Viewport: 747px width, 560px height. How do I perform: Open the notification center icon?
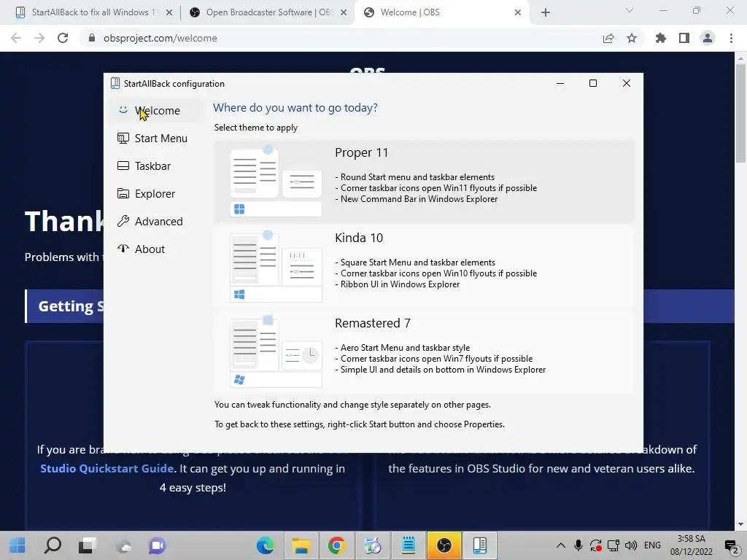(731, 545)
